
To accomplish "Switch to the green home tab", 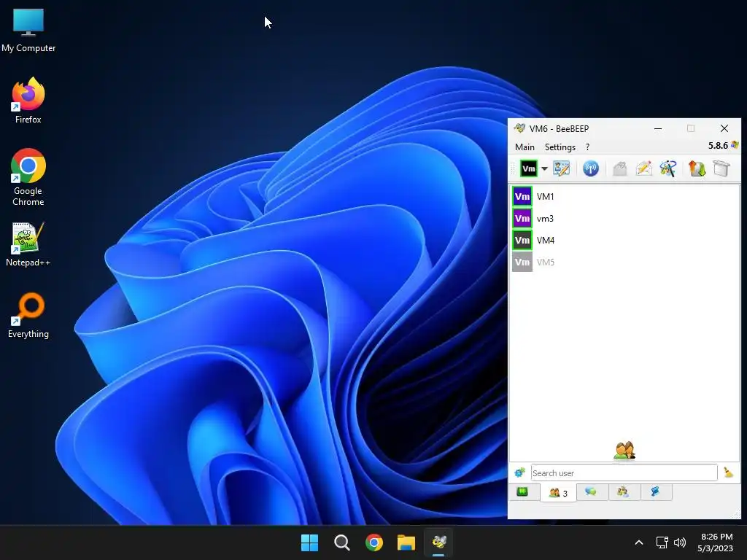I will 522,492.
